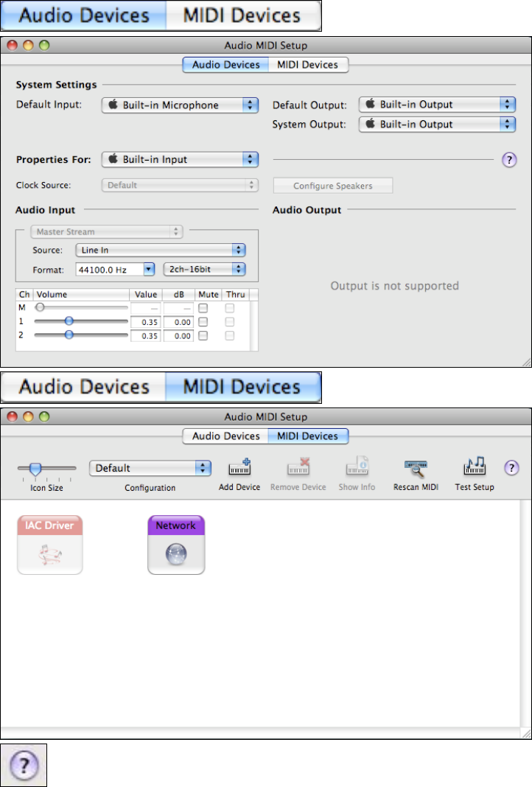Open System Output dropdown

437,124
